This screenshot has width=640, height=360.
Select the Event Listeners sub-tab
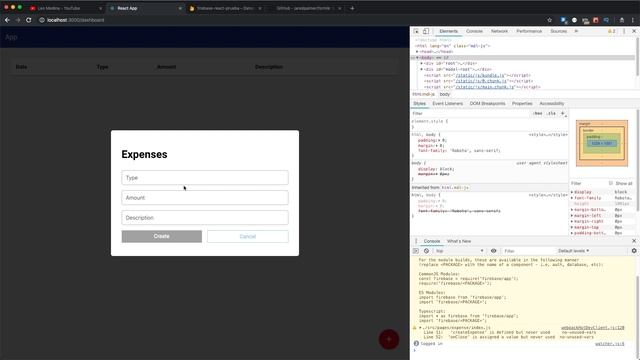(x=447, y=104)
